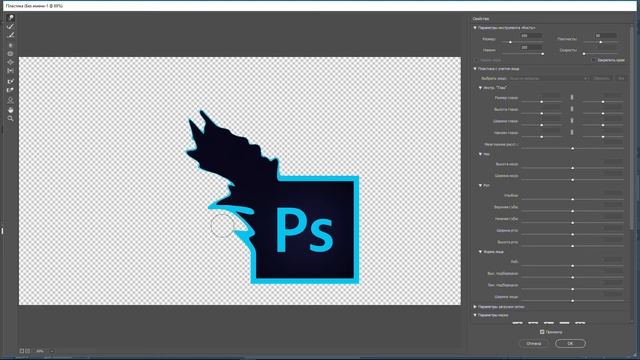The width and height of the screenshot is (640, 360).
Task: Select the Twirl Clockwise tool
Action: (11, 45)
